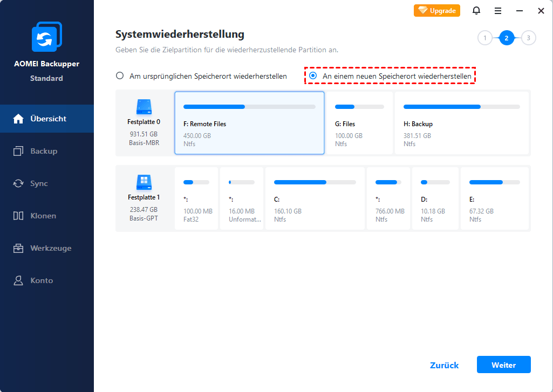Close the AOMEI Backupper window
553x392 pixels.
click(x=541, y=11)
